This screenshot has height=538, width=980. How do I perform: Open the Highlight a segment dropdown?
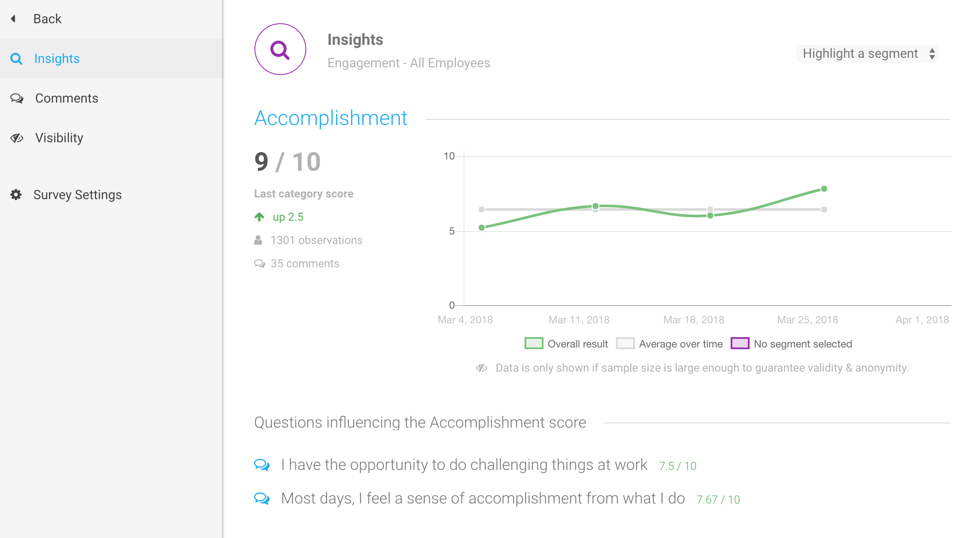tap(867, 54)
